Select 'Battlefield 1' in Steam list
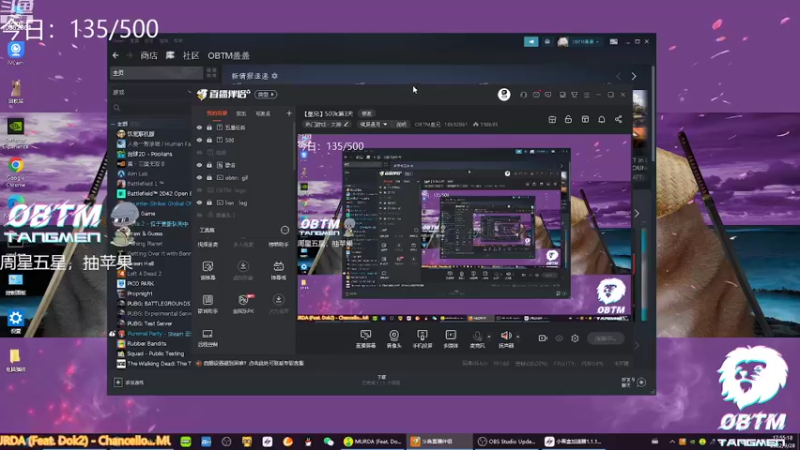Screen dimensions: 800x450 [x=146, y=184]
